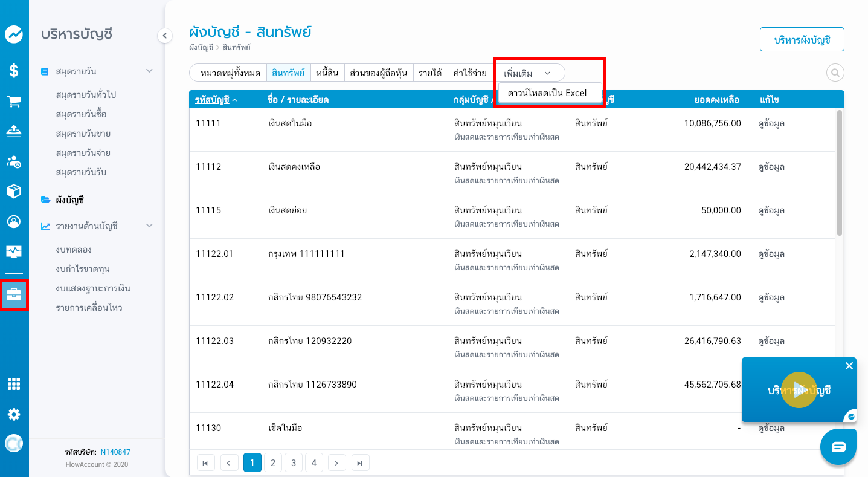Choose ดาวน์โหลดเป็น Excel menu option
Viewport: 868px width, 477px height.
pos(547,93)
